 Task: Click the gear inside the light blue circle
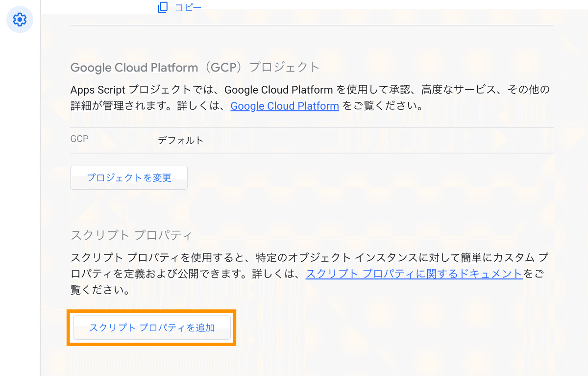(19, 20)
